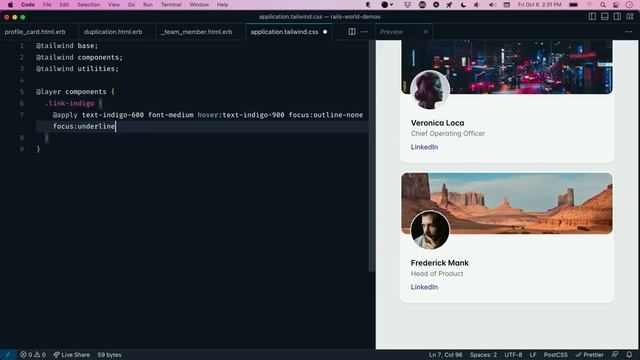
Task: Open the Apple menu
Action: pos(11,4)
